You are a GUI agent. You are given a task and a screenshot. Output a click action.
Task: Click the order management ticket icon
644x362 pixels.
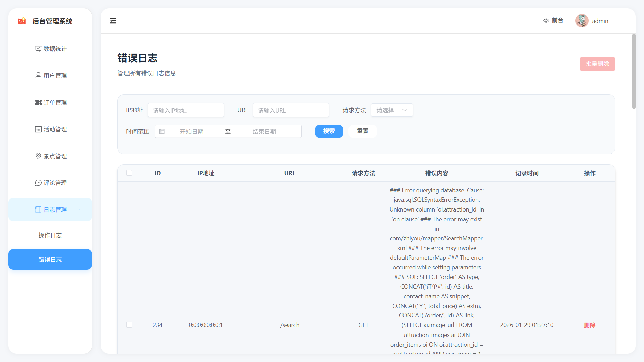38,102
